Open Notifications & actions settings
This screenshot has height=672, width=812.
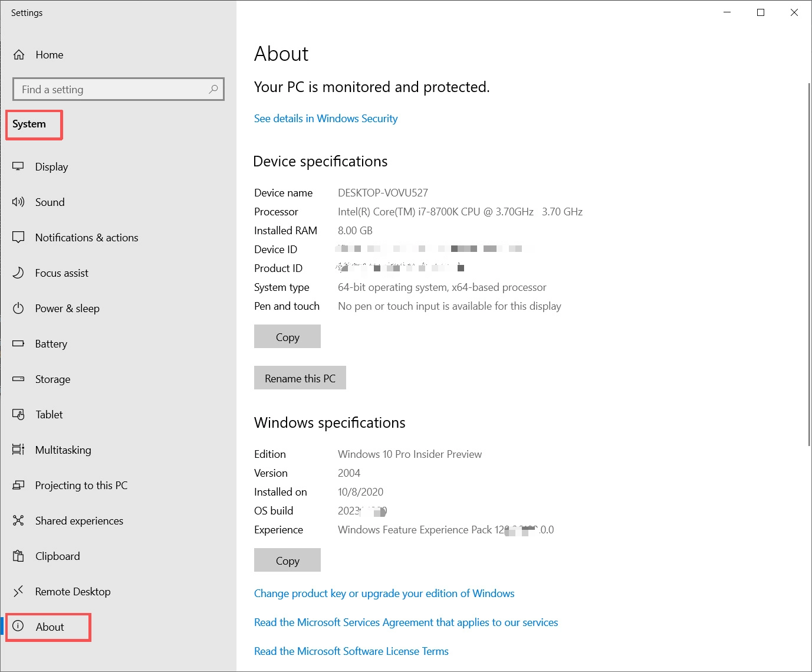click(x=118, y=238)
